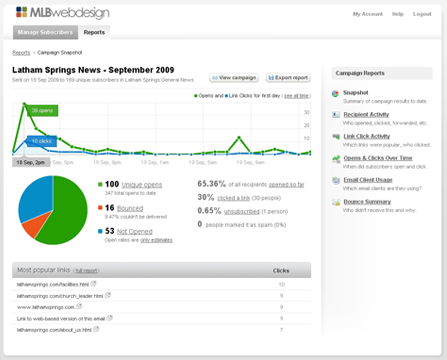Viewport: 447px width, 360px height.
Task: Click the Recipient Activity icon in sidebar
Action: (x=336, y=115)
